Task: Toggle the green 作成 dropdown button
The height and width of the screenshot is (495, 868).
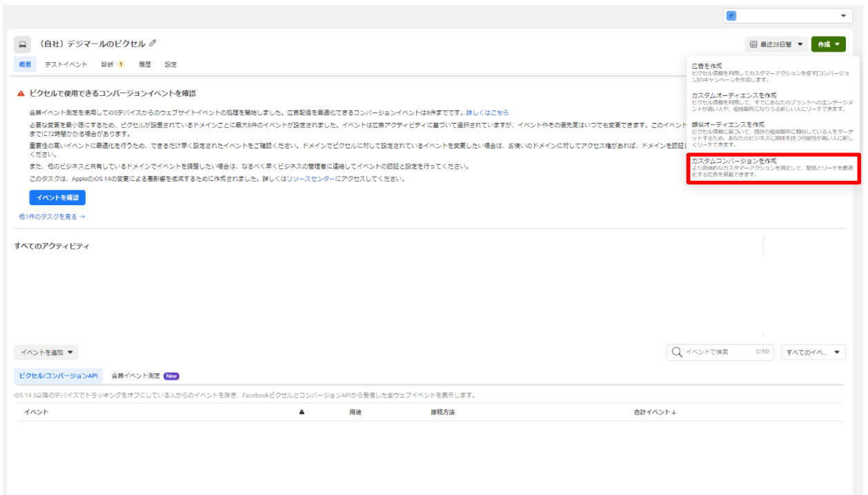Action: [828, 44]
